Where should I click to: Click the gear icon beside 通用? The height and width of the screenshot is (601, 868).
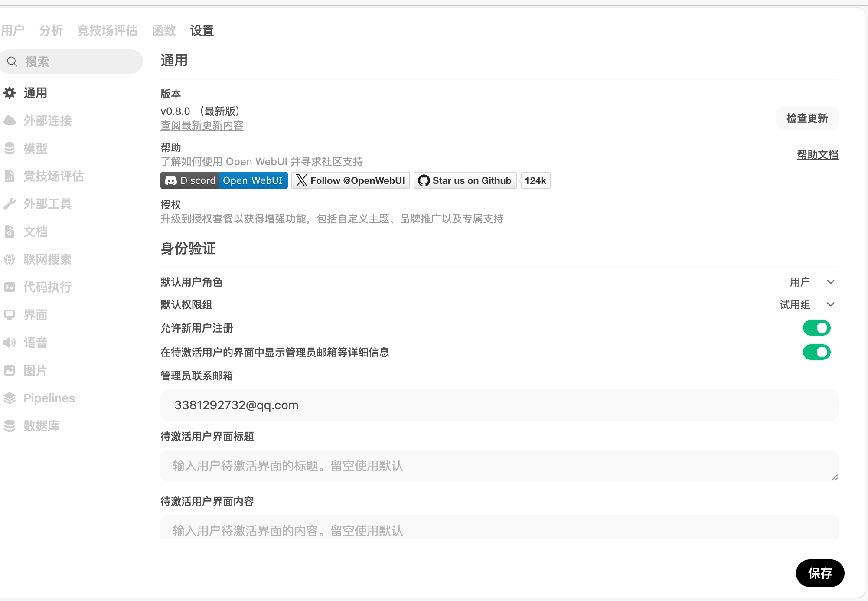pos(10,93)
